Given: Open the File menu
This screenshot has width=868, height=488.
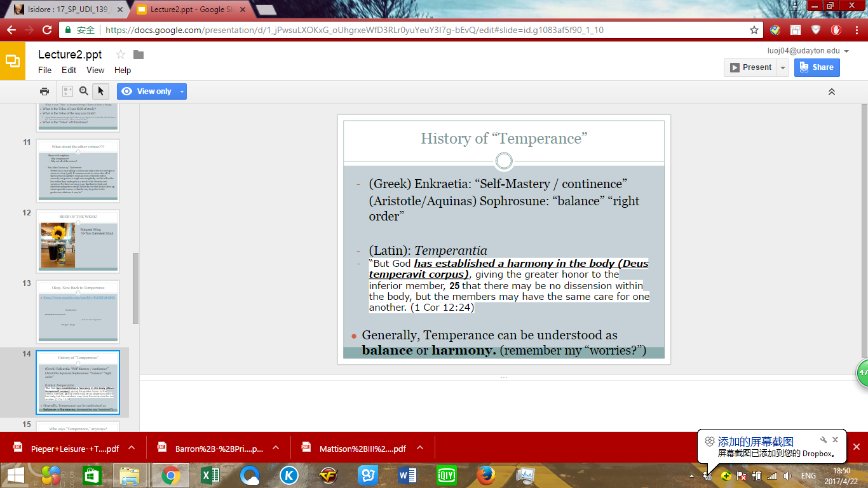Looking at the screenshot, I should point(44,71).
